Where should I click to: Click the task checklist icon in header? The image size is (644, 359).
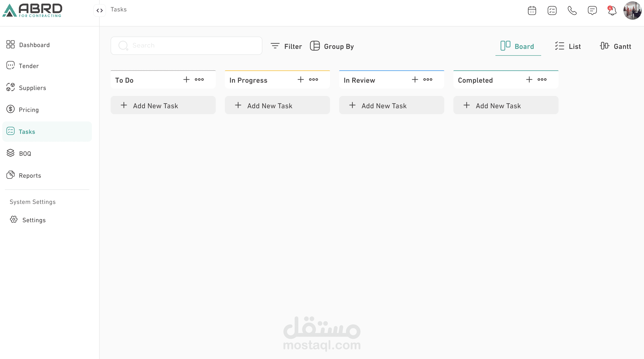click(x=552, y=11)
